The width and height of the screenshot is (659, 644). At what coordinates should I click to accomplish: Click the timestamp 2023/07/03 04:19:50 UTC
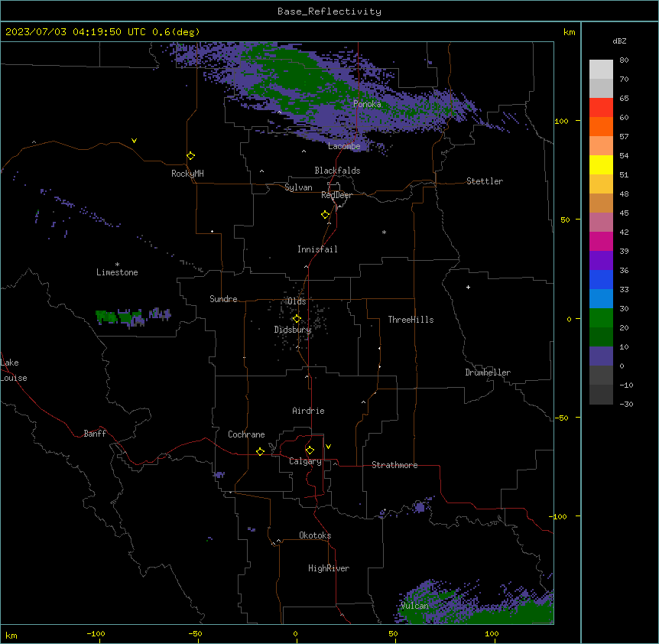point(75,32)
